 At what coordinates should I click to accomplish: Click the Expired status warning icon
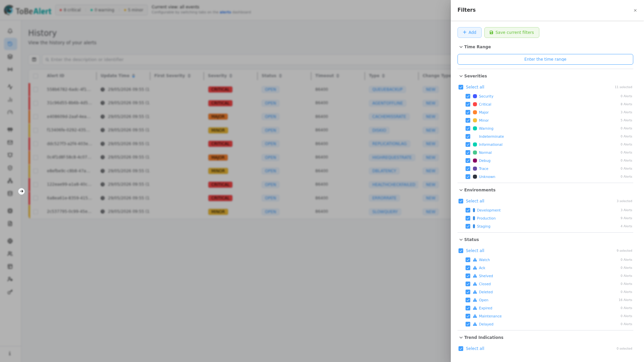coord(475,308)
